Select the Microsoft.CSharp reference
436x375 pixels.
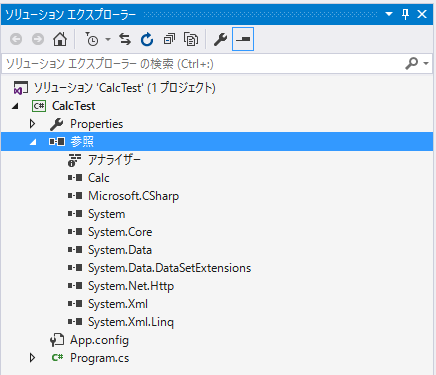(133, 196)
